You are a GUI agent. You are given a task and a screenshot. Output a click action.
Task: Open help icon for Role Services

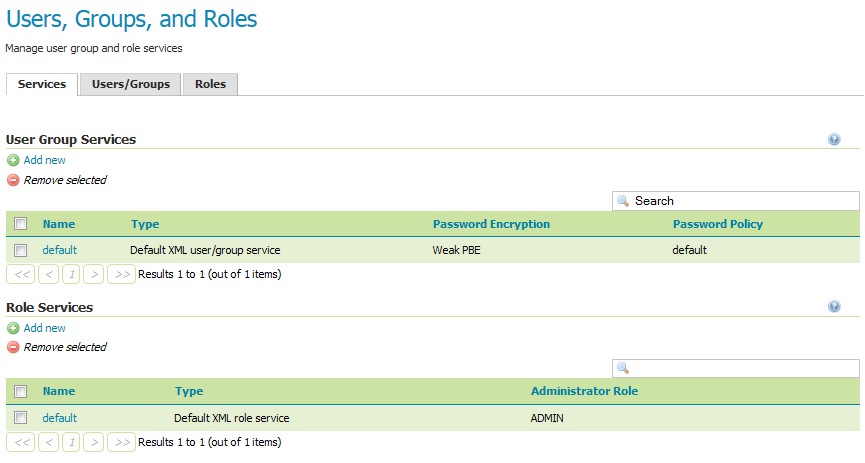click(x=834, y=306)
